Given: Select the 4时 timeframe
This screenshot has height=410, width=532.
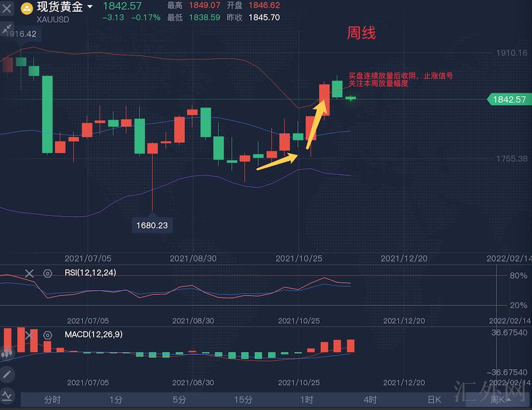Looking at the screenshot, I should click(x=370, y=400).
